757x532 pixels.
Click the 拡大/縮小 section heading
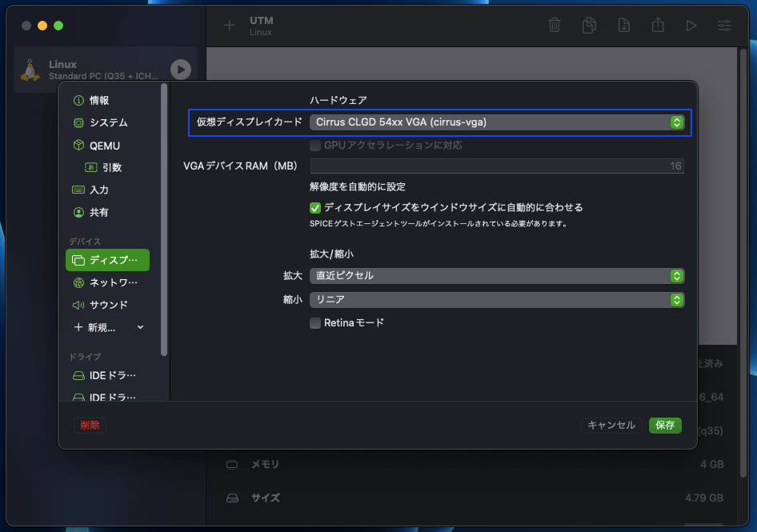tap(331, 254)
